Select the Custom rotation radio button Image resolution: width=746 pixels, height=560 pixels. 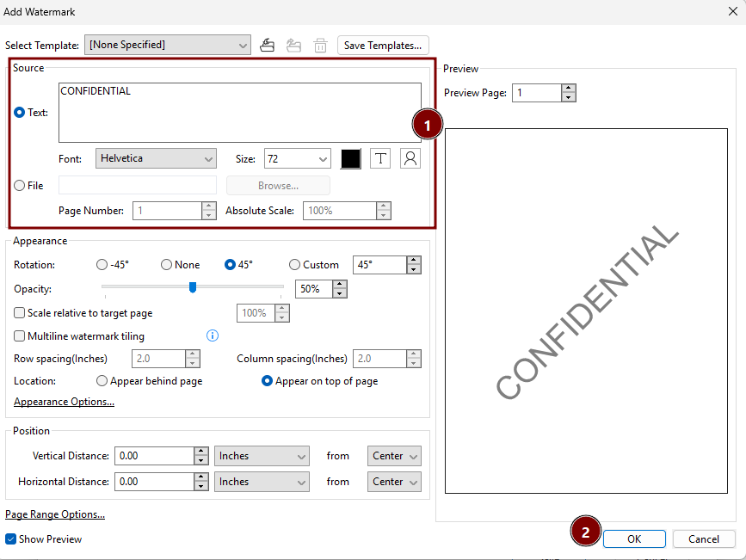tap(294, 265)
